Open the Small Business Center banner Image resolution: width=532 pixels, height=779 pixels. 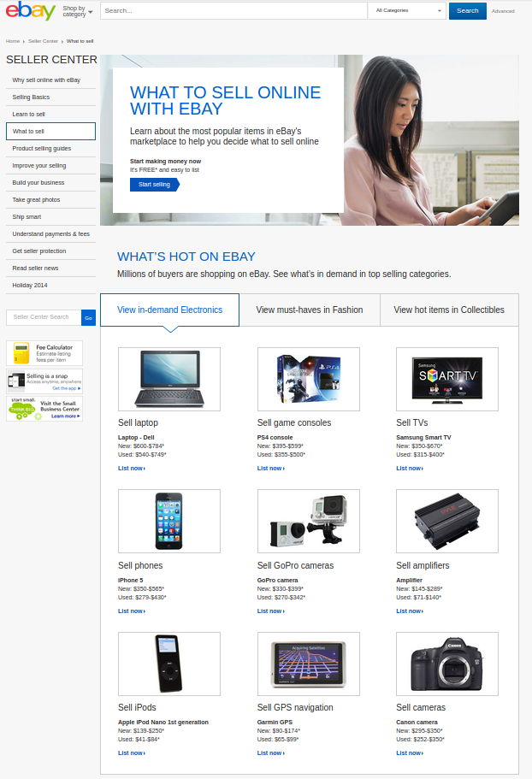click(44, 409)
